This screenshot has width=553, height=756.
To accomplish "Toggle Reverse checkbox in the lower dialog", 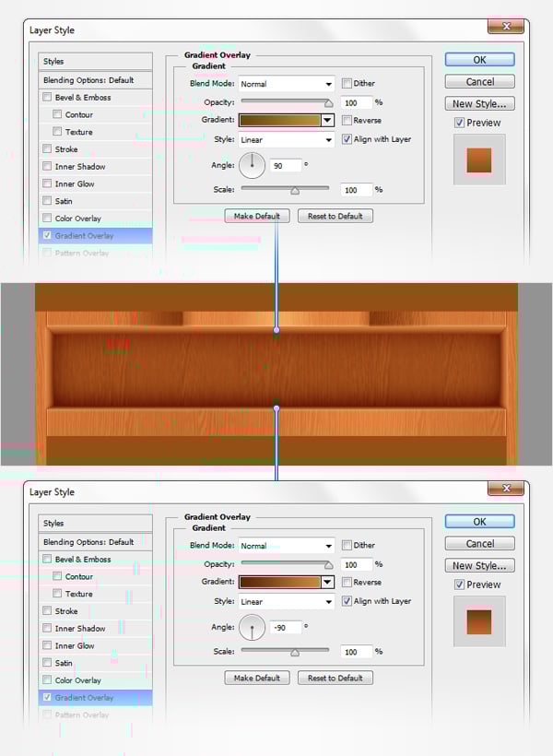I will tap(347, 583).
